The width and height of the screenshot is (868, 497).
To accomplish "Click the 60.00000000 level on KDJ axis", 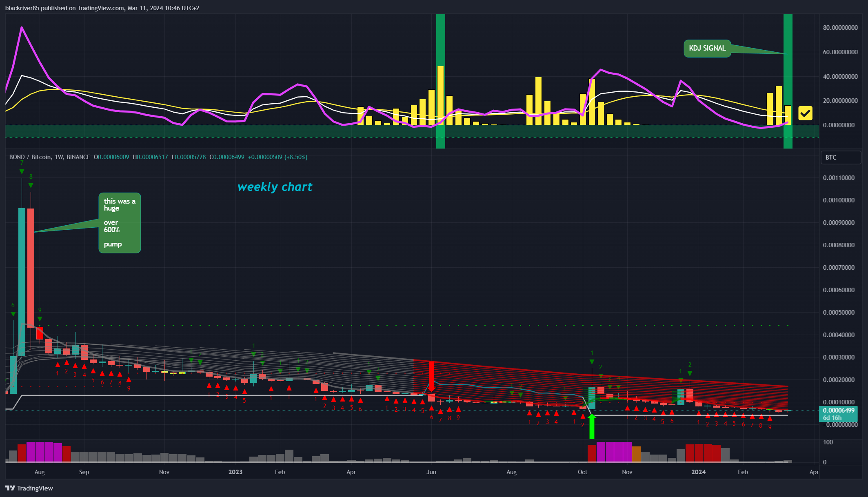I will click(x=840, y=52).
